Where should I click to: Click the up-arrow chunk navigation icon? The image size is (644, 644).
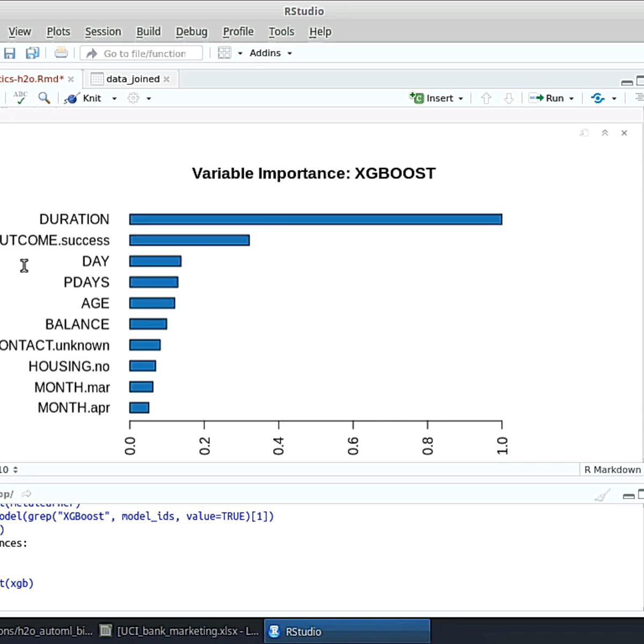point(486,98)
